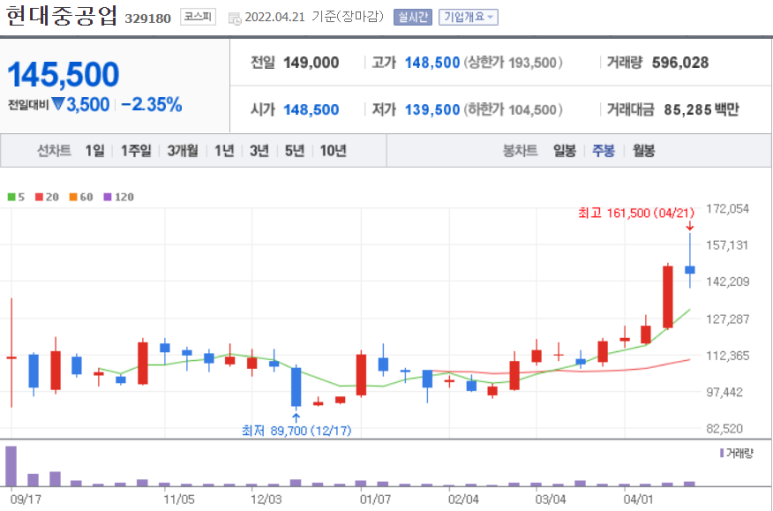The width and height of the screenshot is (773, 511).
Task: Click the blue arrow at 최저 89,700
Action: pyautogui.click(x=296, y=416)
